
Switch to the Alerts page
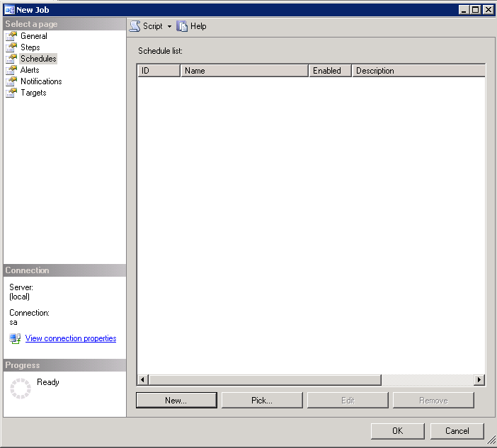30,70
